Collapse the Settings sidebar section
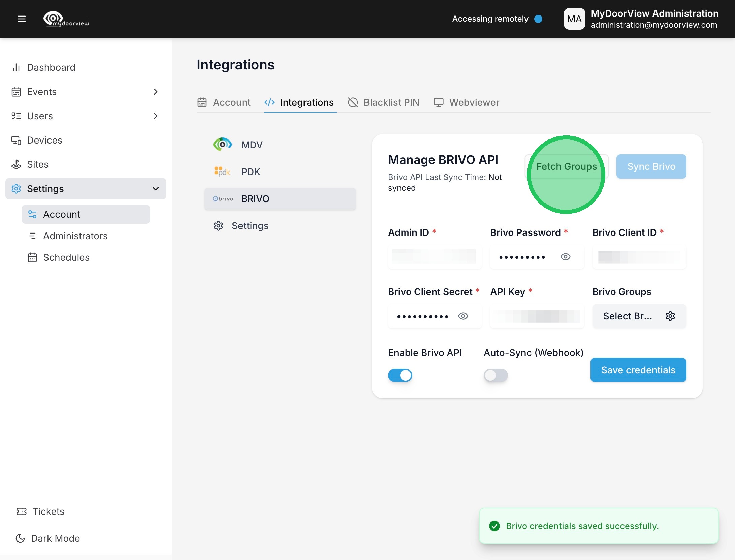 click(156, 189)
